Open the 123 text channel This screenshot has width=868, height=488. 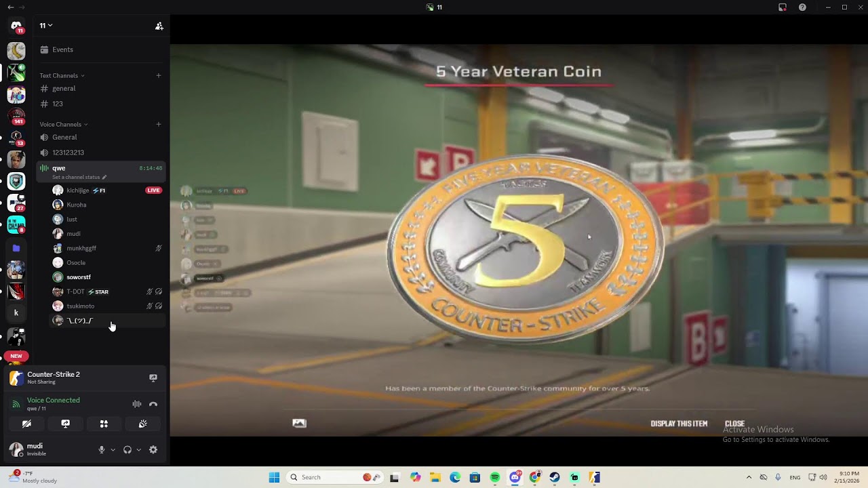[101, 104]
